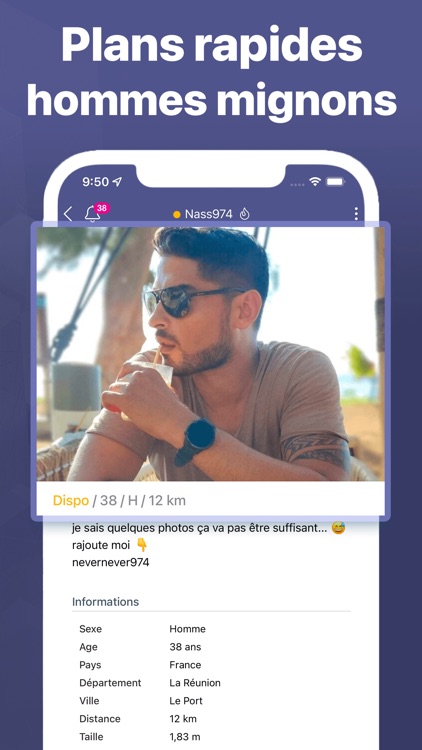Open the profile photo of Nass974

tap(211, 353)
